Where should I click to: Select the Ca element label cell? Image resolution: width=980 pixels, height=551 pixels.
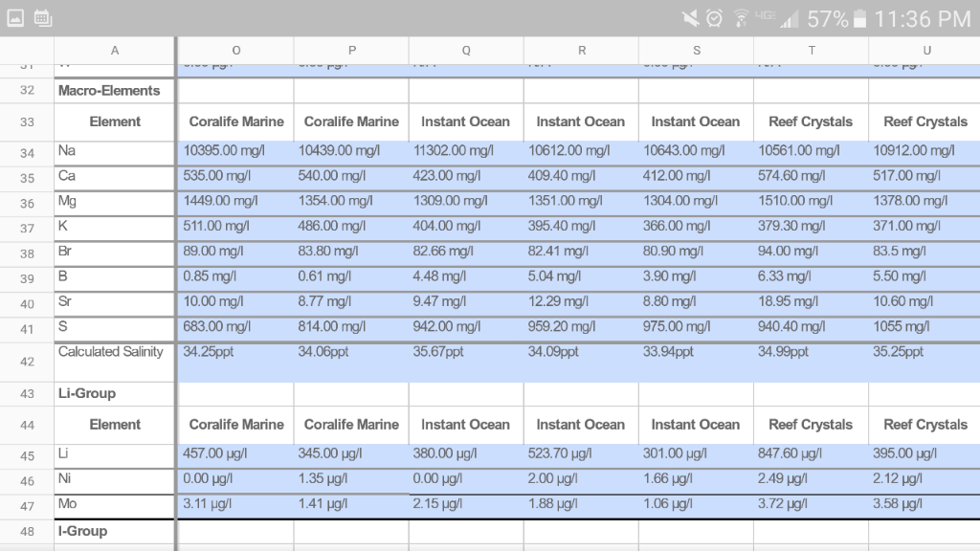tap(115, 179)
